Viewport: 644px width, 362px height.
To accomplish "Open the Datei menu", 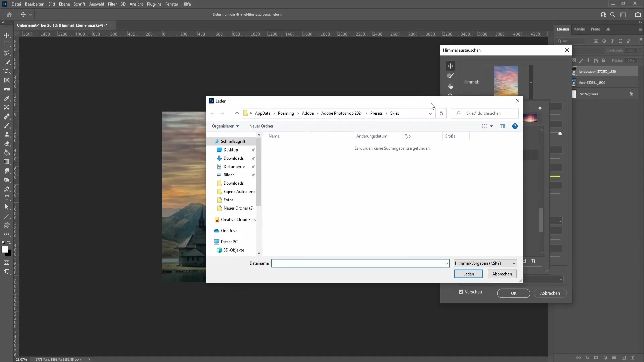I will pos(16,4).
